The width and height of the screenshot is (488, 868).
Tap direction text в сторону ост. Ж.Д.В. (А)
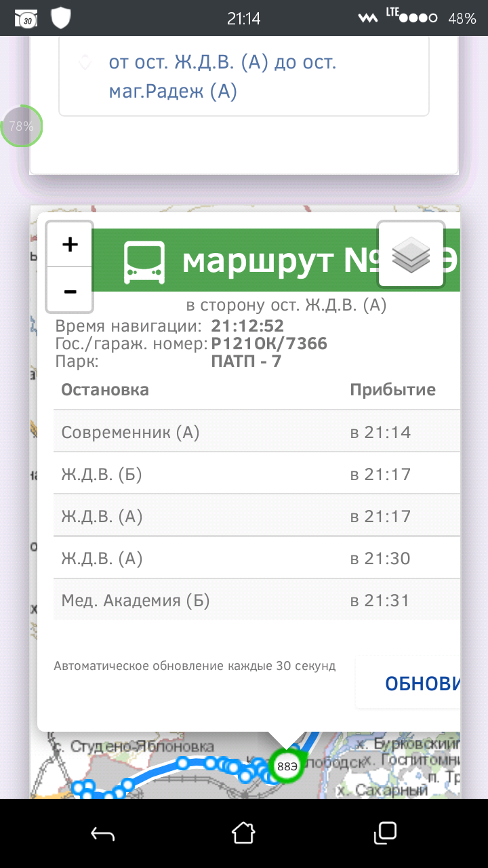tap(286, 306)
